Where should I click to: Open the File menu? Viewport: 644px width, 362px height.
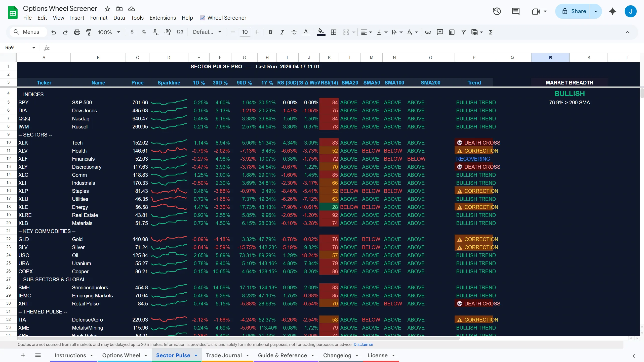(27, 18)
